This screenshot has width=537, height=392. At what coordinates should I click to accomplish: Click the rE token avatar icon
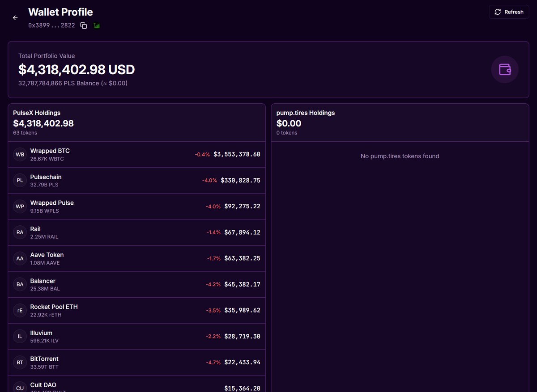pos(20,310)
